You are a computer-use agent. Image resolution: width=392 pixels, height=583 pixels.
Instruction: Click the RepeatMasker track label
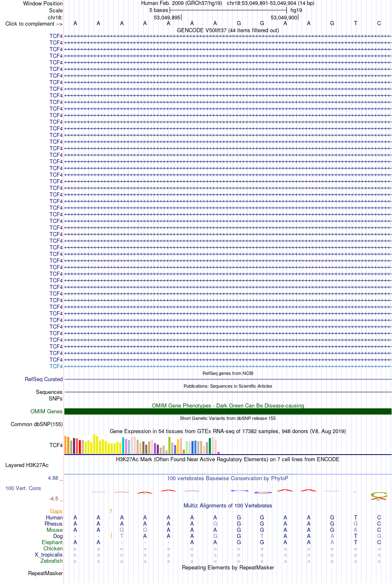pyautogui.click(x=45, y=573)
